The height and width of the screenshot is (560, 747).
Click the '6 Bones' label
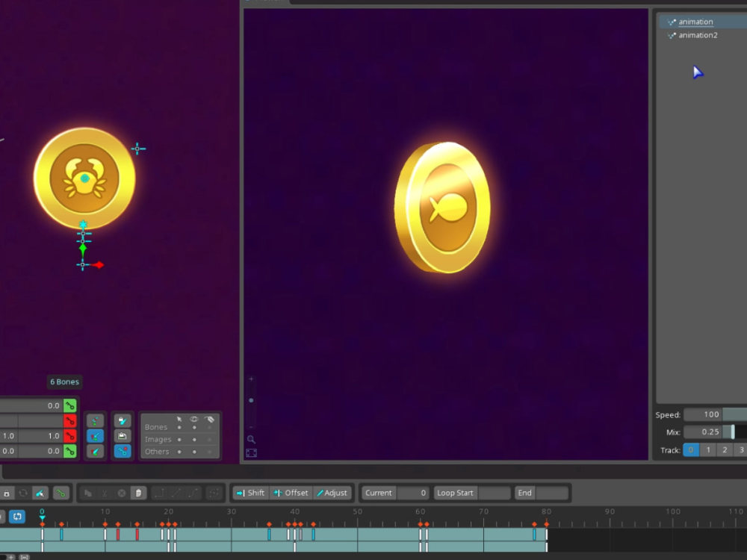point(65,382)
